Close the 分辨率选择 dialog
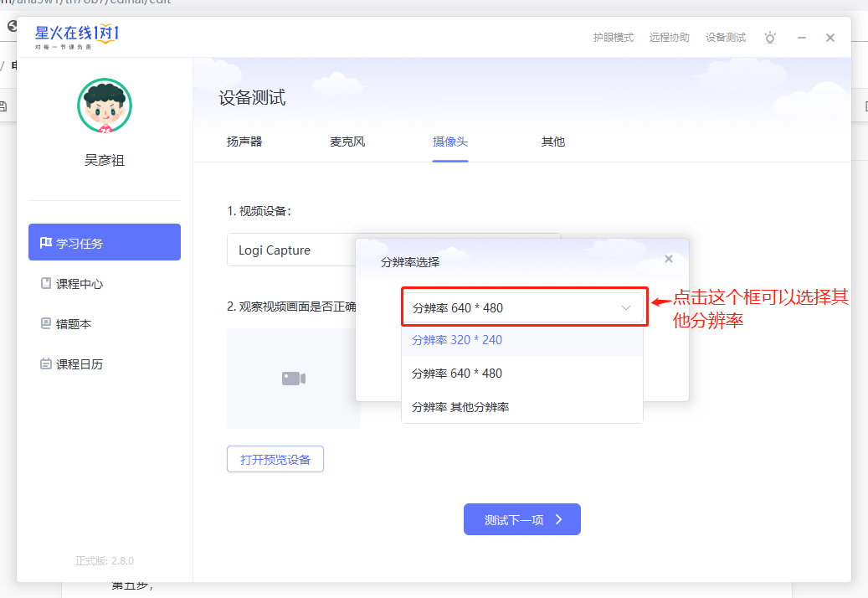This screenshot has height=598, width=868. click(669, 259)
